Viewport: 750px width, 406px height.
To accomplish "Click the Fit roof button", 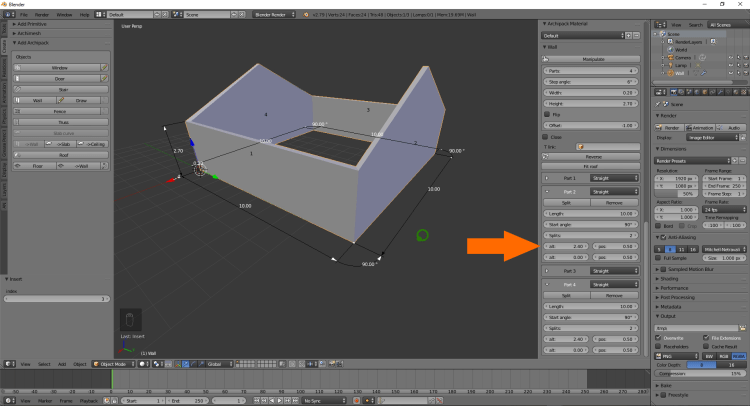I will tap(590, 166).
